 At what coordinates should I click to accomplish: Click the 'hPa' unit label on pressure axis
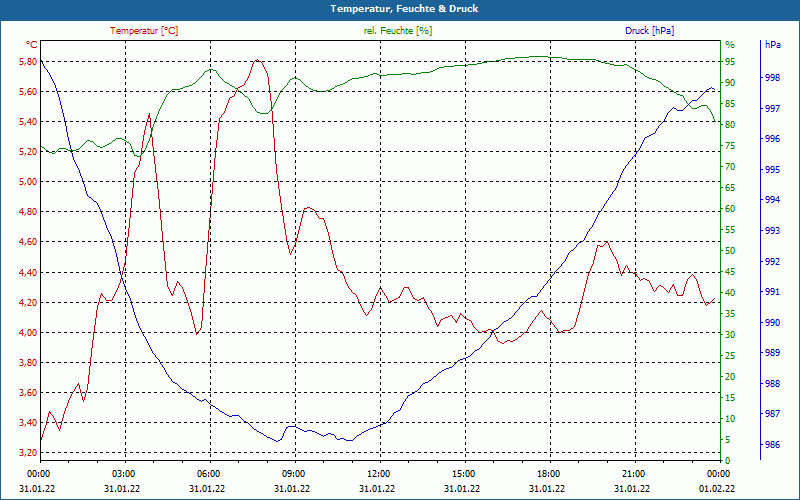tap(773, 45)
